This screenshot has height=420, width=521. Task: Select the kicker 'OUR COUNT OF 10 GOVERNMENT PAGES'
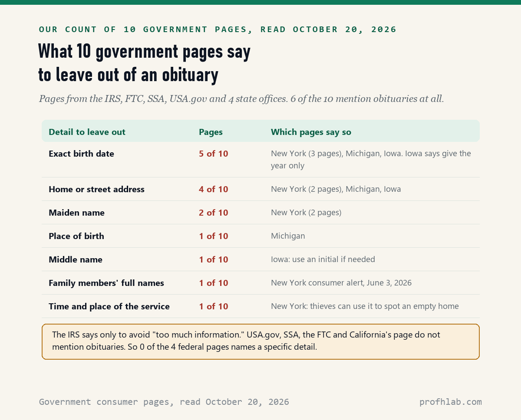tap(143, 30)
